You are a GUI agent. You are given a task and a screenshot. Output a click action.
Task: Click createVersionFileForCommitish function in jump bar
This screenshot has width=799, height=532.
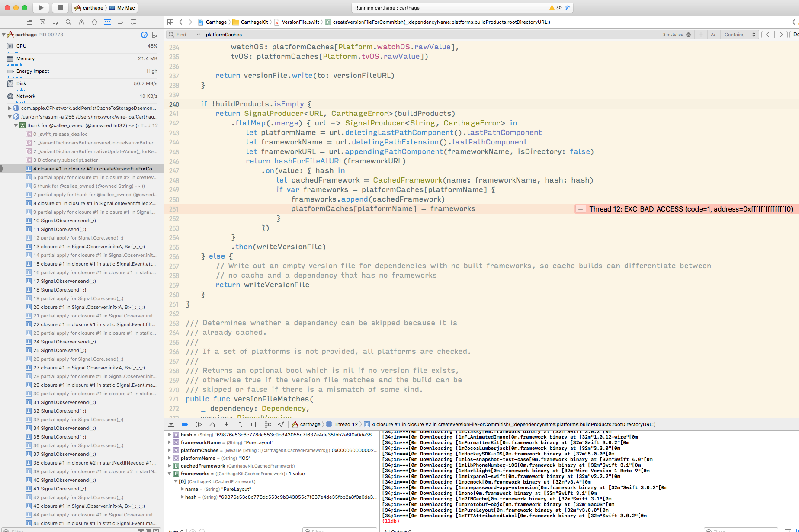click(438, 22)
